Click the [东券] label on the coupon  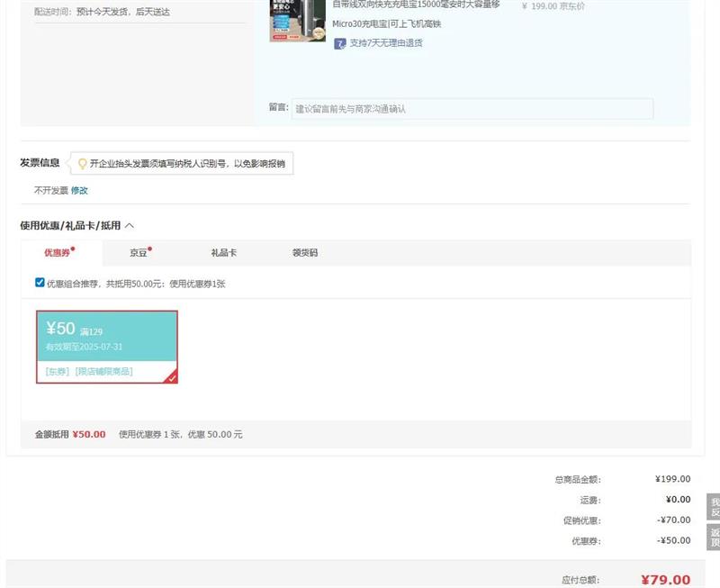(57, 371)
